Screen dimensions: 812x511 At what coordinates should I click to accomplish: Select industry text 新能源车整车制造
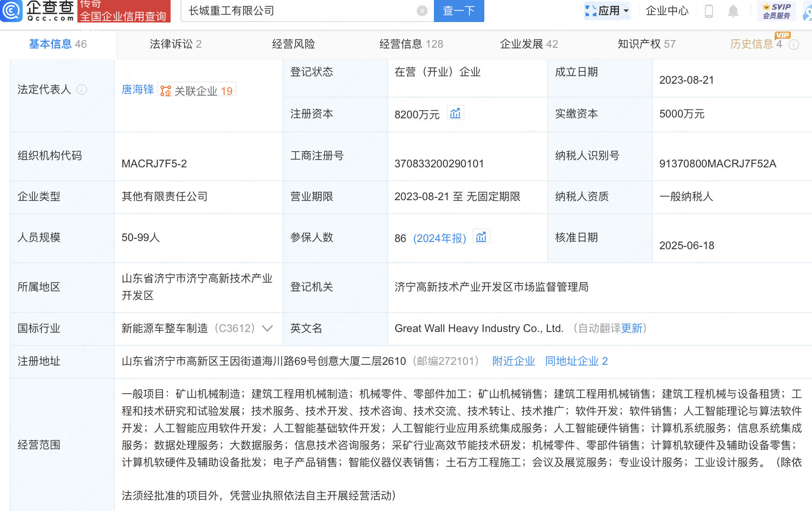pos(165,328)
